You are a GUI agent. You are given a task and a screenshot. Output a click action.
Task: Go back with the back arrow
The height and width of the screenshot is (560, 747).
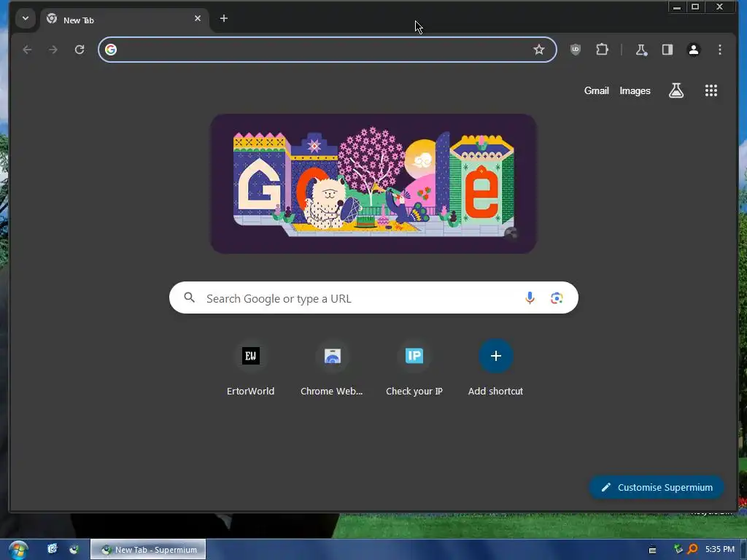pyautogui.click(x=27, y=50)
